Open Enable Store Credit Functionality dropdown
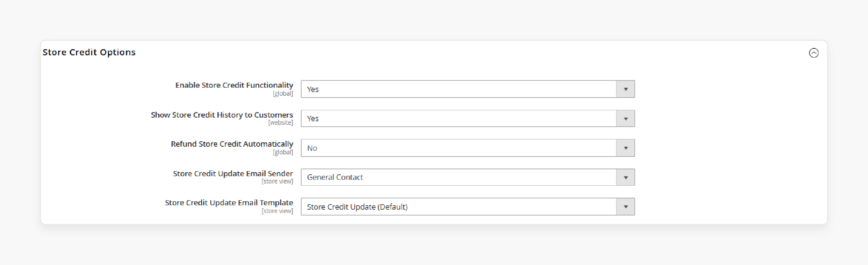 tap(468, 89)
